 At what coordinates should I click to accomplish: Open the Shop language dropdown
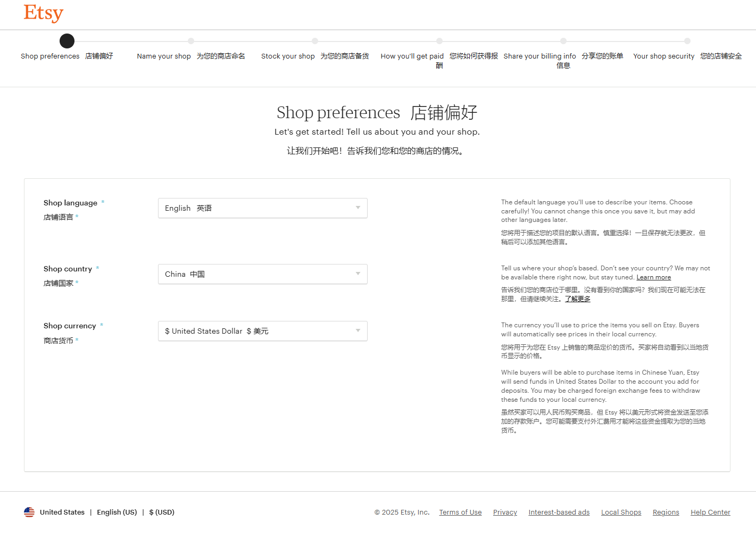262,208
